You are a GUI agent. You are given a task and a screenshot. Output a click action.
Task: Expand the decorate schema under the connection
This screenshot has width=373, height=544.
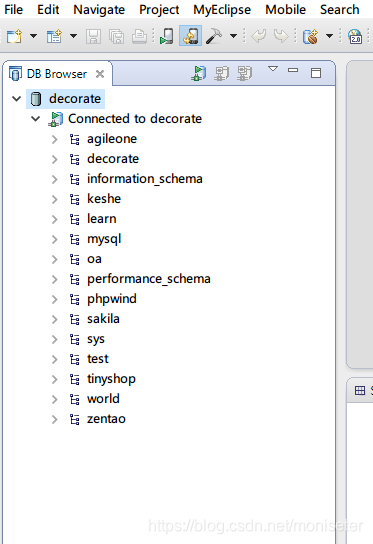[54, 159]
